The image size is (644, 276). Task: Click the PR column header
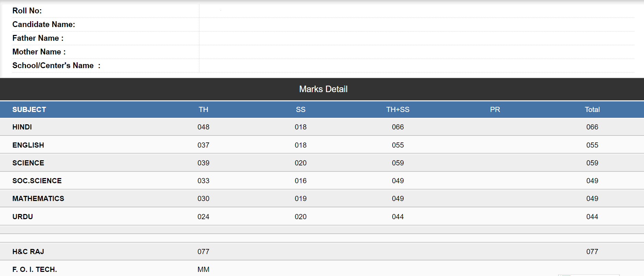point(495,110)
